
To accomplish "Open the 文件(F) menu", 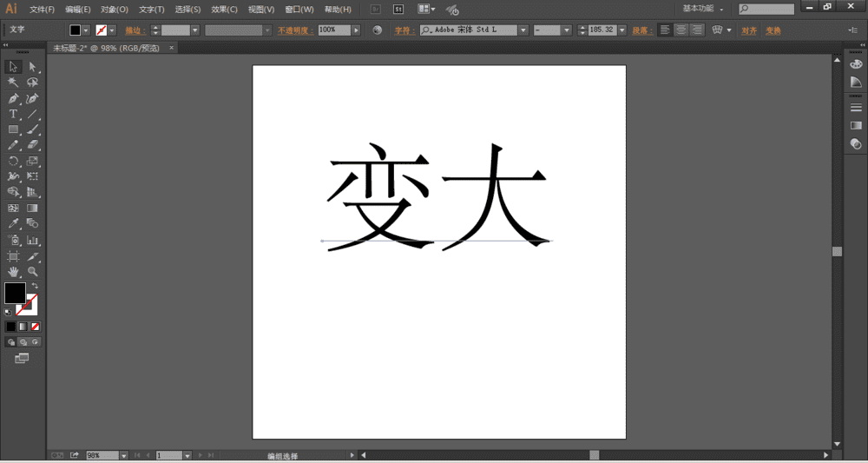I will pos(42,10).
